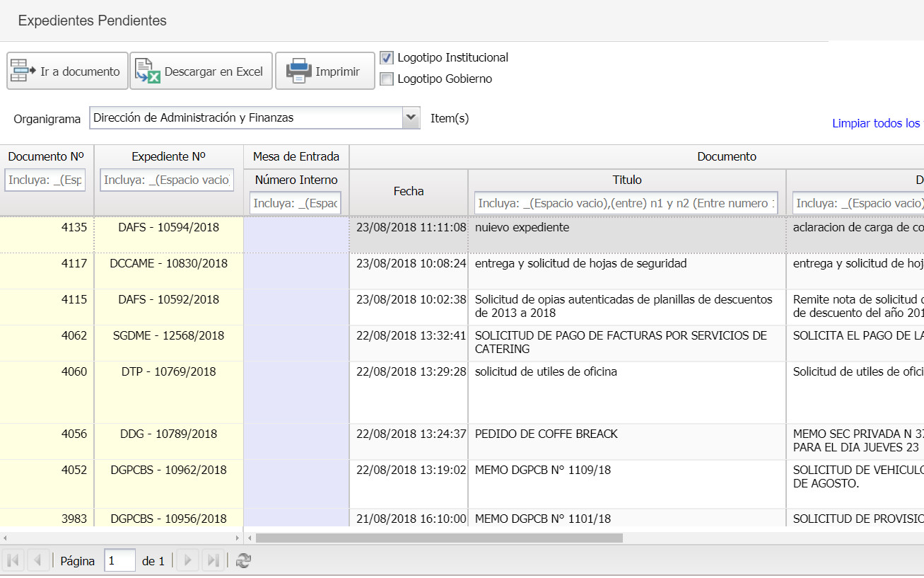Refresh the grid with reload icon

243,561
